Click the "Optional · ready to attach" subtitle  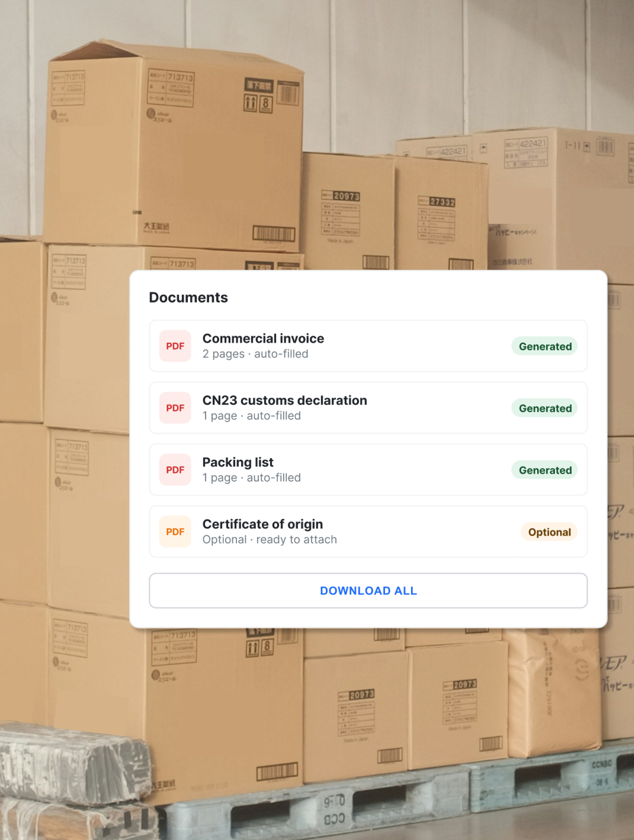[x=270, y=540]
